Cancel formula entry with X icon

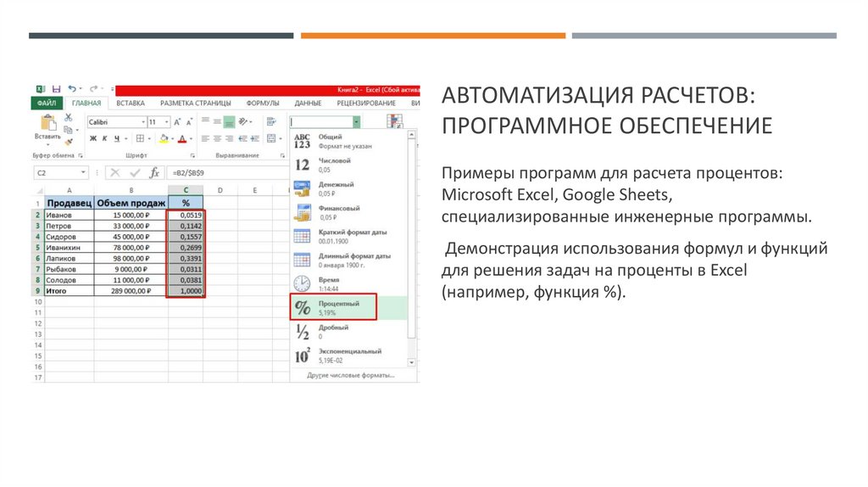pyautogui.click(x=114, y=173)
